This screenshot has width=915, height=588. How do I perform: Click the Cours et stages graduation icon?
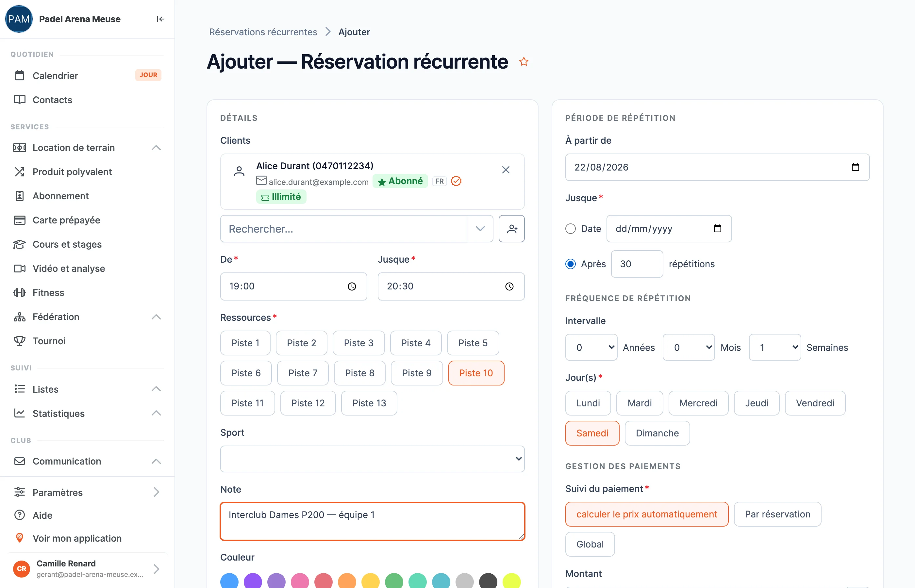coord(20,244)
